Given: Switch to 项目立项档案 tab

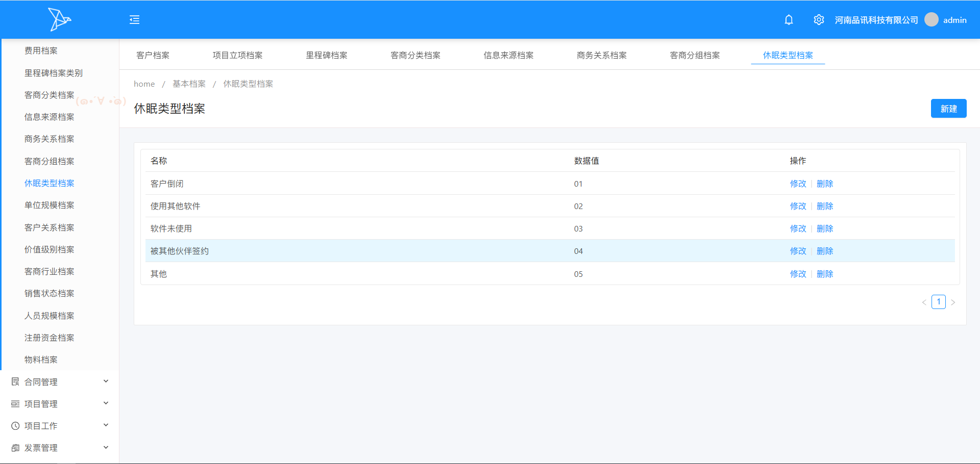Looking at the screenshot, I should [237, 55].
